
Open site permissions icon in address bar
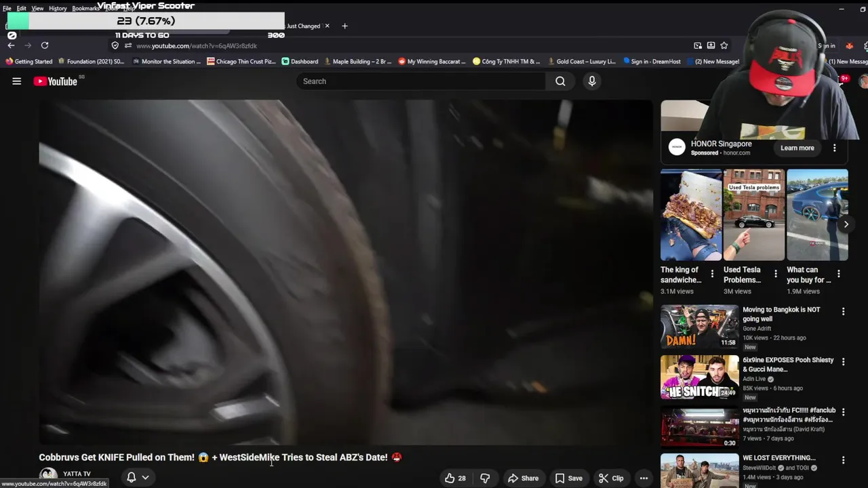[127, 45]
